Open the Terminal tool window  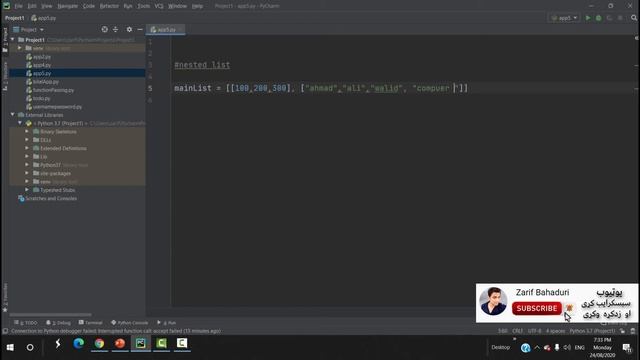(x=91, y=322)
